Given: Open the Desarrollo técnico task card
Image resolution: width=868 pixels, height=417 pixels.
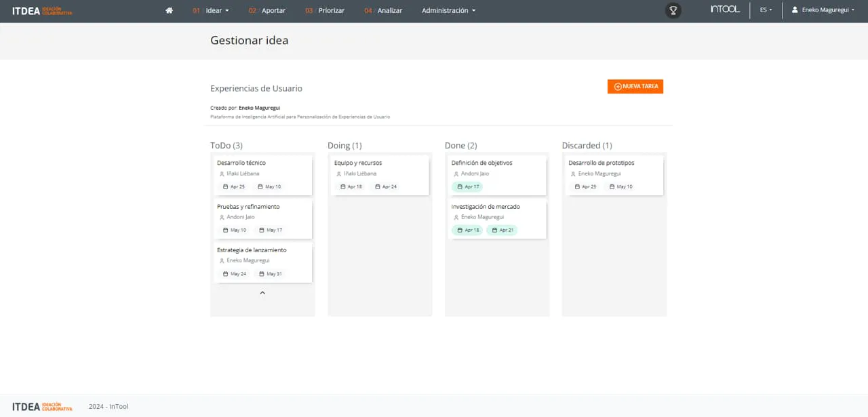Looking at the screenshot, I should [262, 175].
